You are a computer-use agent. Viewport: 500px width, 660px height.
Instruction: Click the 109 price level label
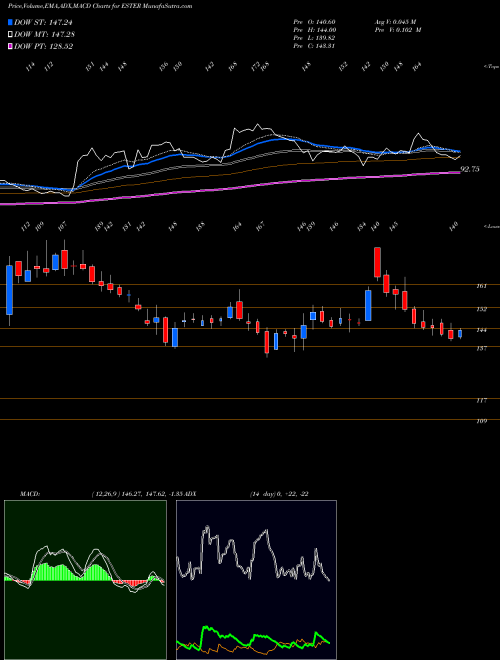(x=481, y=421)
